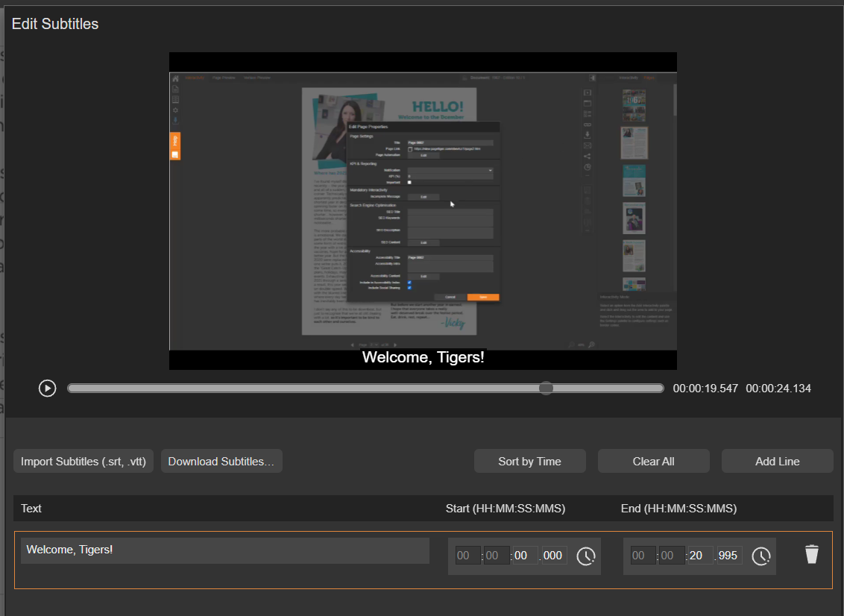
Task: Click the "Welcome, Tigers!" subtitle text field
Action: pos(224,550)
